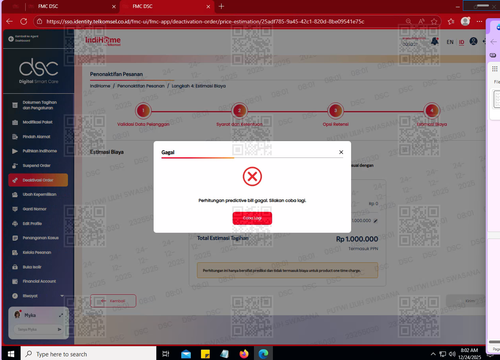Select Pindah Alamat from the sidebar
500x360 pixels.
pos(37,137)
